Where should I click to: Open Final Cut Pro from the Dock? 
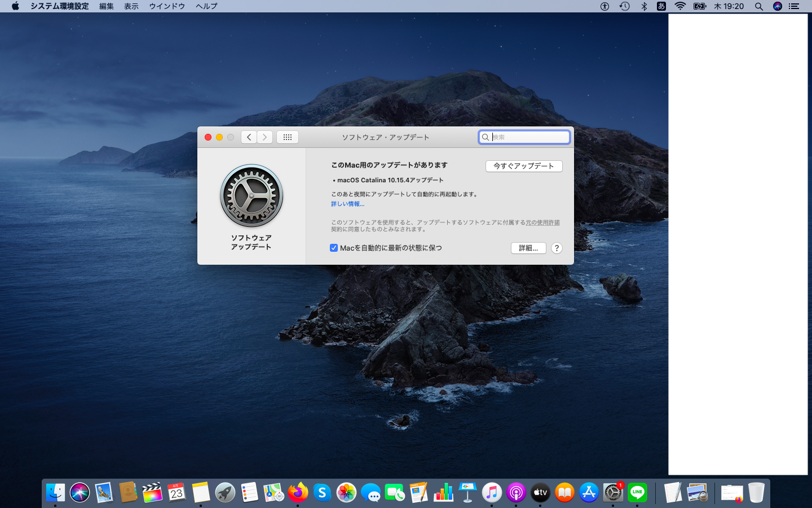click(x=152, y=493)
